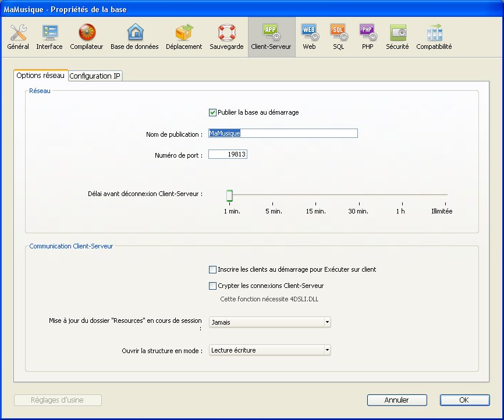Switch to the Configuration IP tab
Screen dimensions: 504x420
95,76
